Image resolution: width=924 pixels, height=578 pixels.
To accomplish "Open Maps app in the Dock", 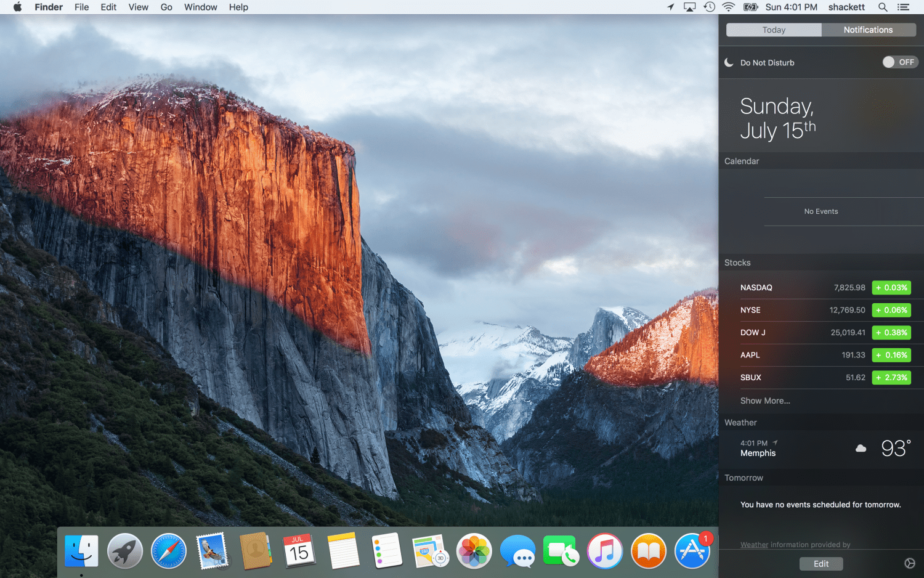I will pyautogui.click(x=431, y=550).
